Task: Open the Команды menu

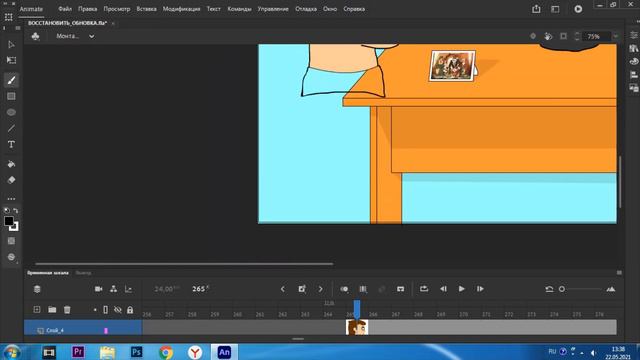Action: pyautogui.click(x=239, y=9)
